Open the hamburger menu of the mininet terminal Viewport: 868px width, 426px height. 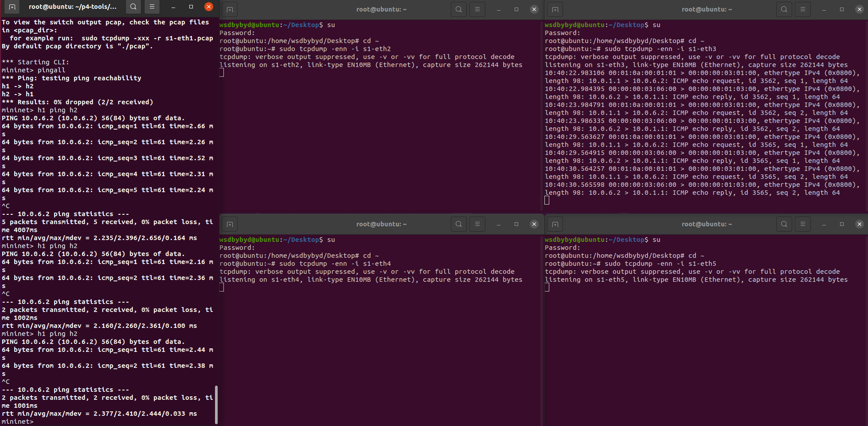(x=152, y=7)
